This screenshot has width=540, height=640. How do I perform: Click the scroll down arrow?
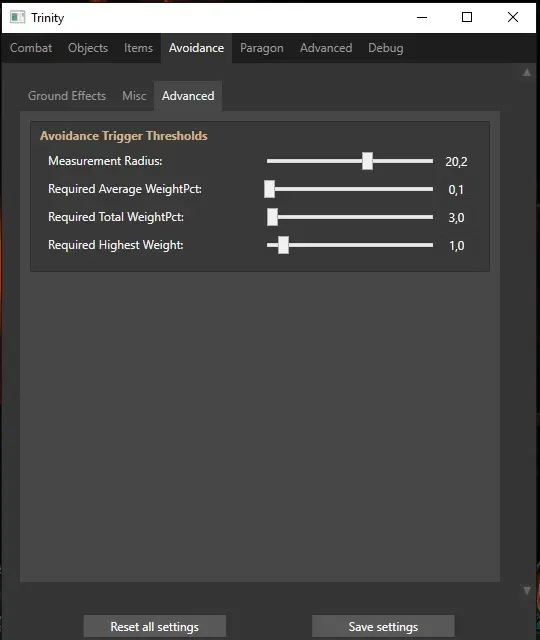click(x=527, y=591)
